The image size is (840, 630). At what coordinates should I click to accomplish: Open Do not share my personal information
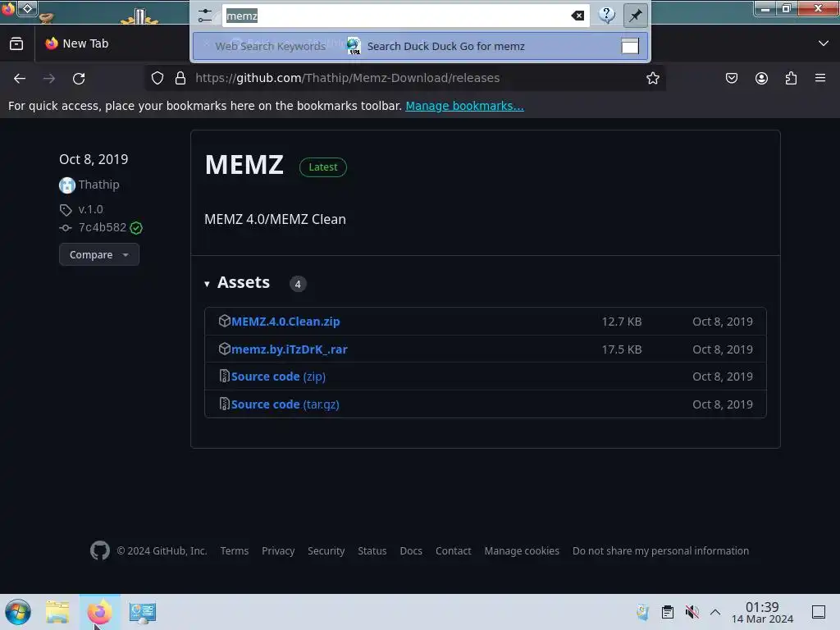(660, 550)
